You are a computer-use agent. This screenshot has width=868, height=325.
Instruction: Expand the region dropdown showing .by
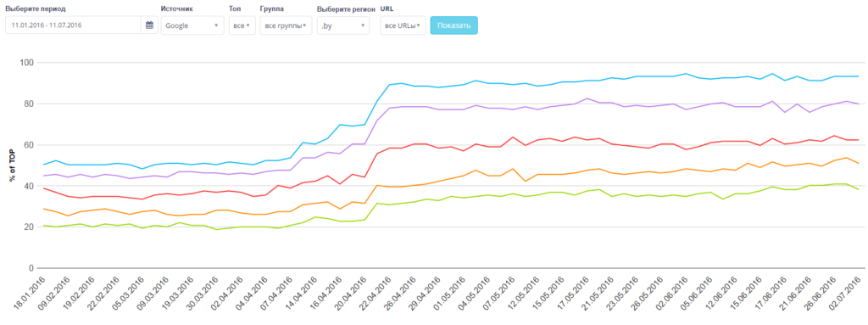pyautogui.click(x=343, y=25)
